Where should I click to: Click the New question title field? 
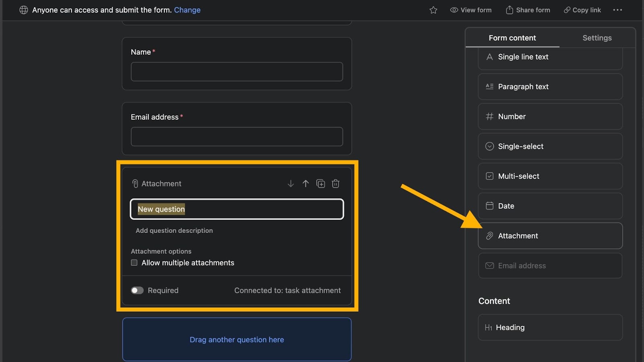[x=237, y=209]
